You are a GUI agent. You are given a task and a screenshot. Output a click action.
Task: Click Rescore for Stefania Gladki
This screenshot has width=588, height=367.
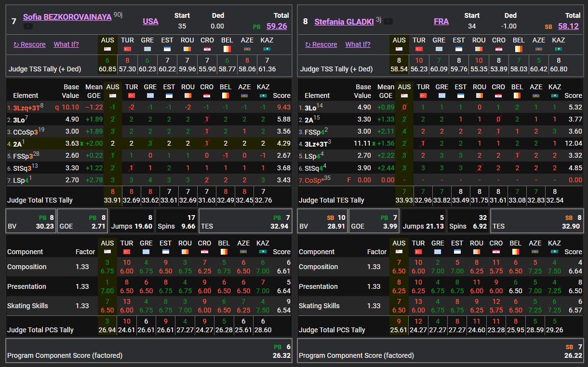point(321,44)
